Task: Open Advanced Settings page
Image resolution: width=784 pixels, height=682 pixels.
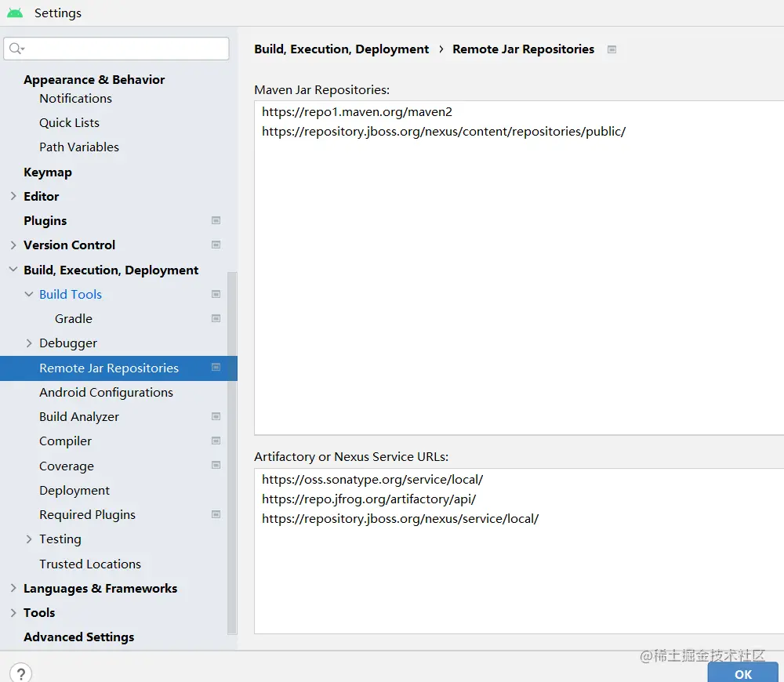Action: 79,637
